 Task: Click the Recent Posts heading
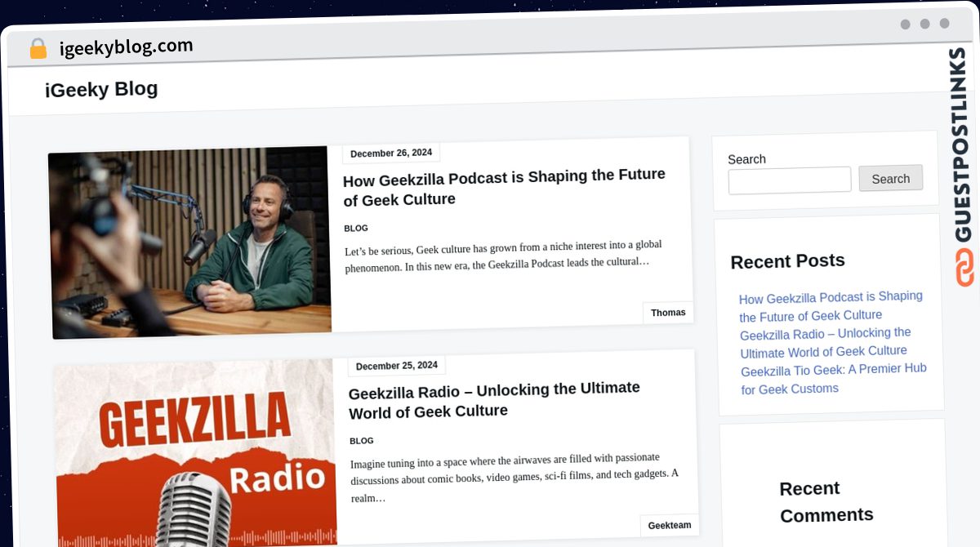pos(787,261)
